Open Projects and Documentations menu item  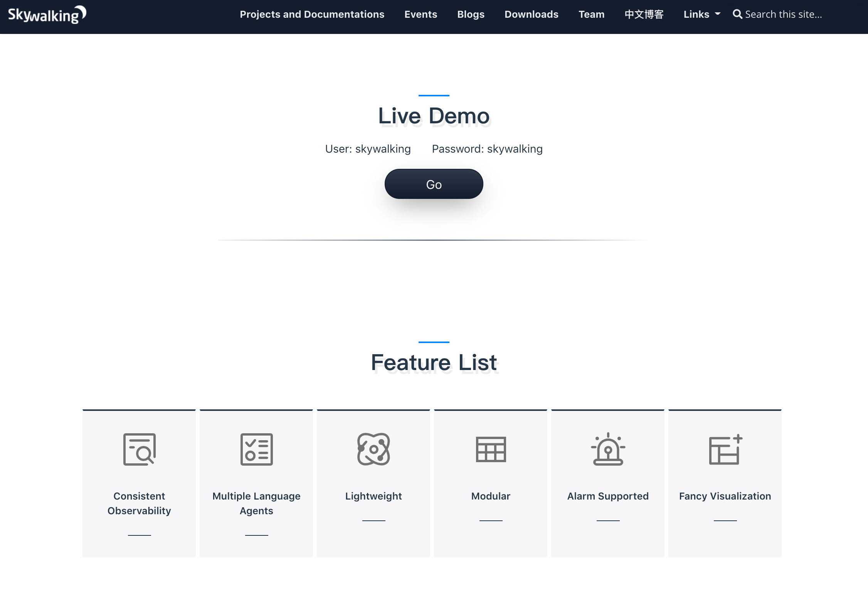coord(312,14)
